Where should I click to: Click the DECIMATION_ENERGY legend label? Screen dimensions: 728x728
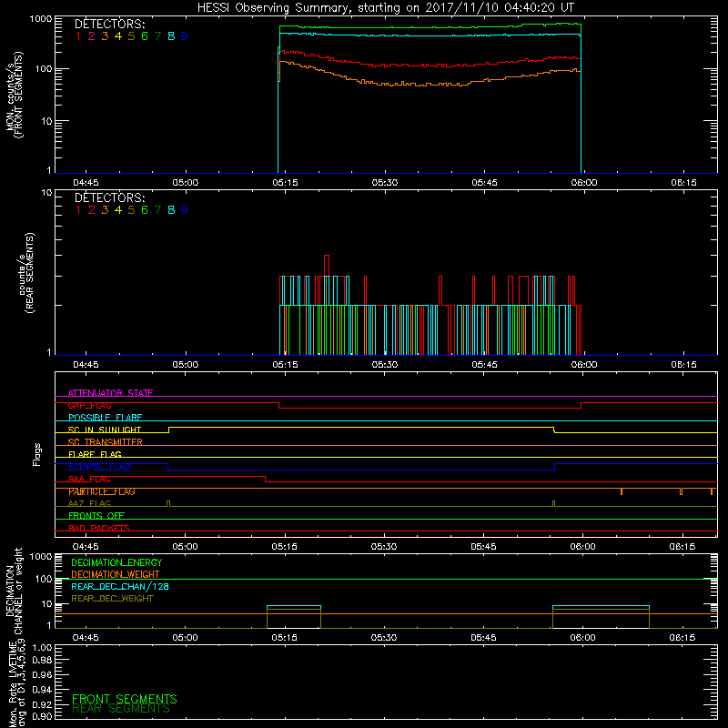coord(116,562)
